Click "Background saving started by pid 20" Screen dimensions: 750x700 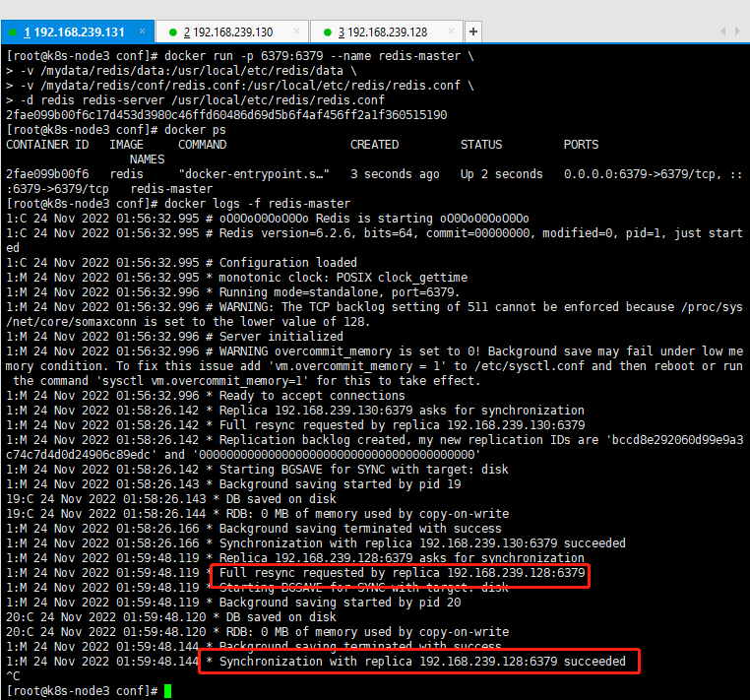point(340,603)
